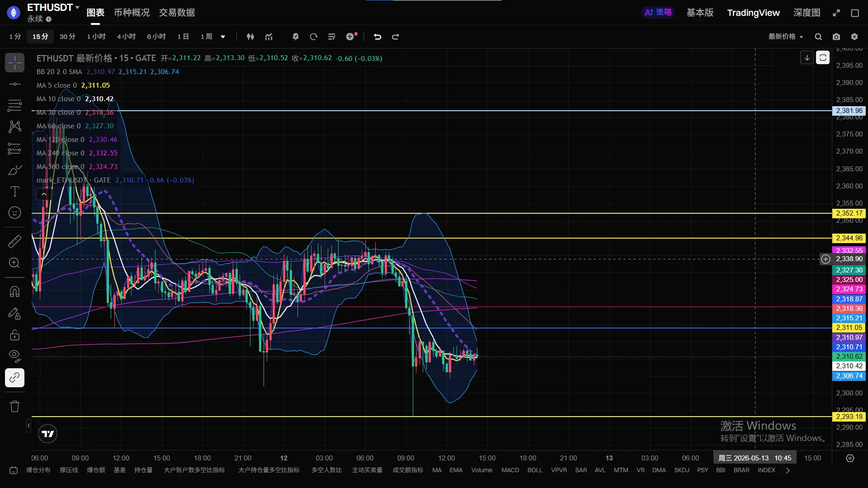Open chart settings gear in top toolbar

tap(854, 37)
